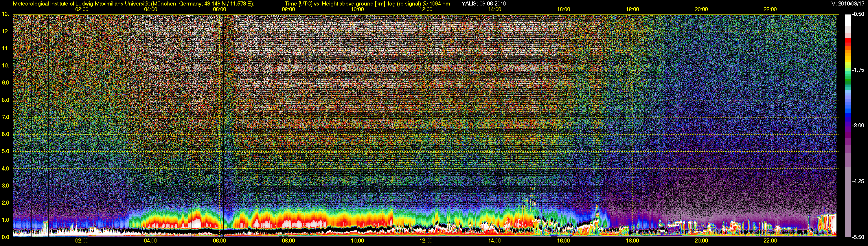The image size is (868, 246).
Task: Select the 08:00 tick on the bottom time axis
Action: (x=288, y=241)
